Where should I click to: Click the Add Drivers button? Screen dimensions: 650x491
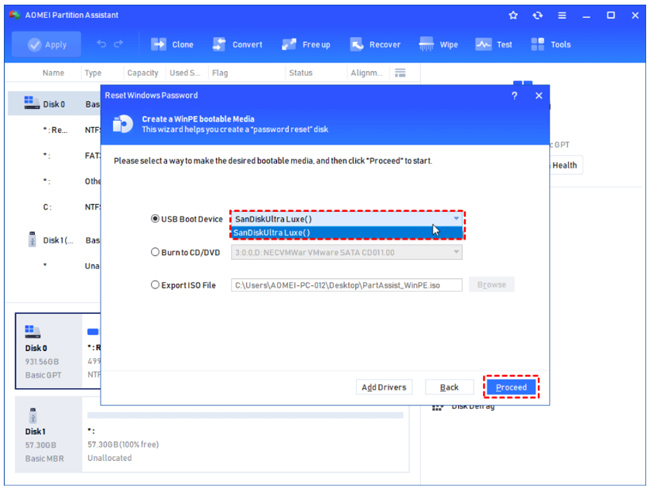pos(384,387)
